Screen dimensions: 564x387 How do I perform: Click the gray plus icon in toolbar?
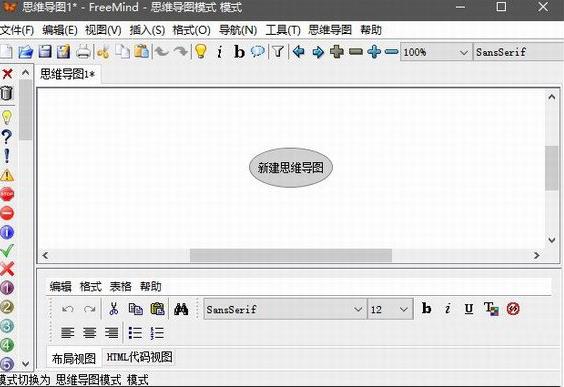pyautogui.click(x=337, y=52)
